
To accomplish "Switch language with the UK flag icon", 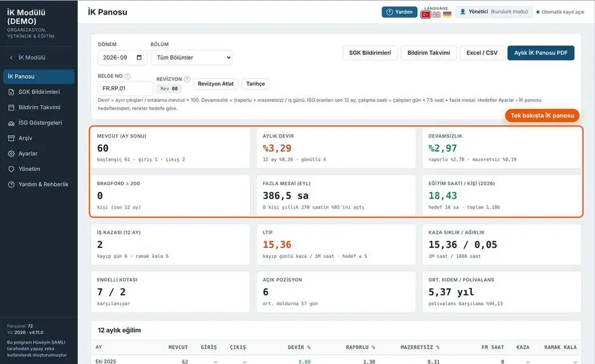I will pos(437,14).
